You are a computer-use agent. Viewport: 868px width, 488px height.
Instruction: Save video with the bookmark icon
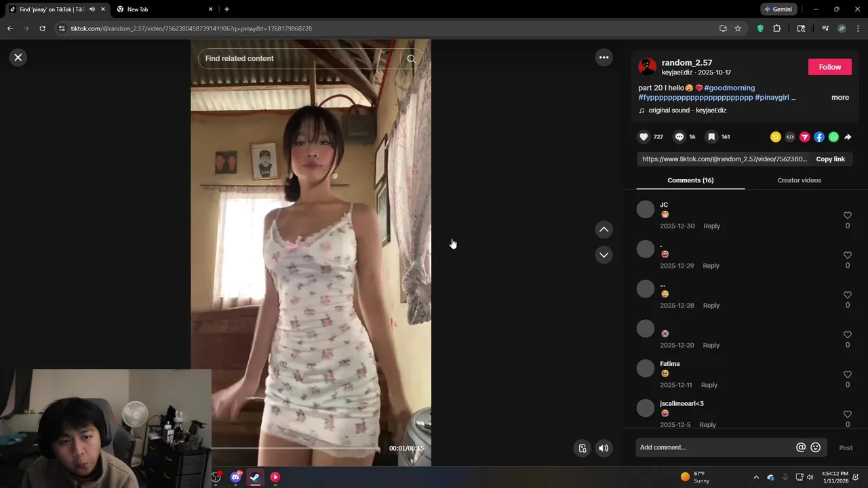(x=711, y=137)
